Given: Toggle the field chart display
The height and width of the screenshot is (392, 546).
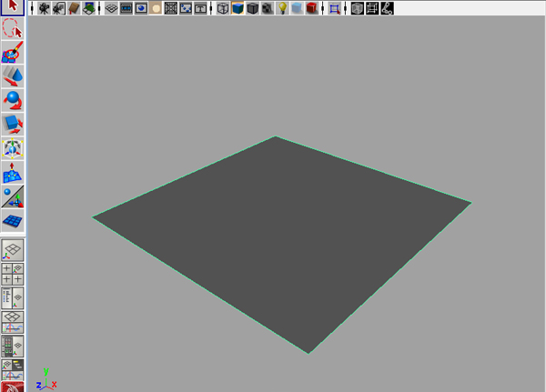Looking at the screenshot, I should 171,8.
